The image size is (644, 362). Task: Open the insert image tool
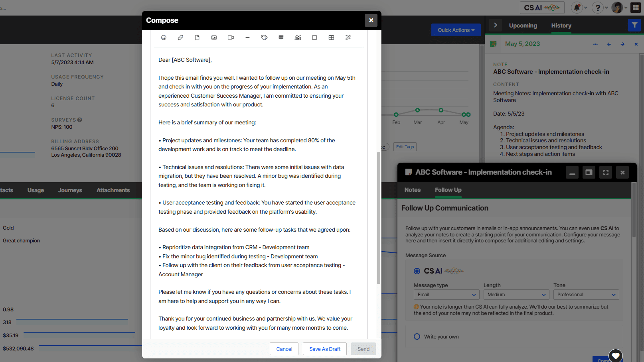[x=214, y=37]
